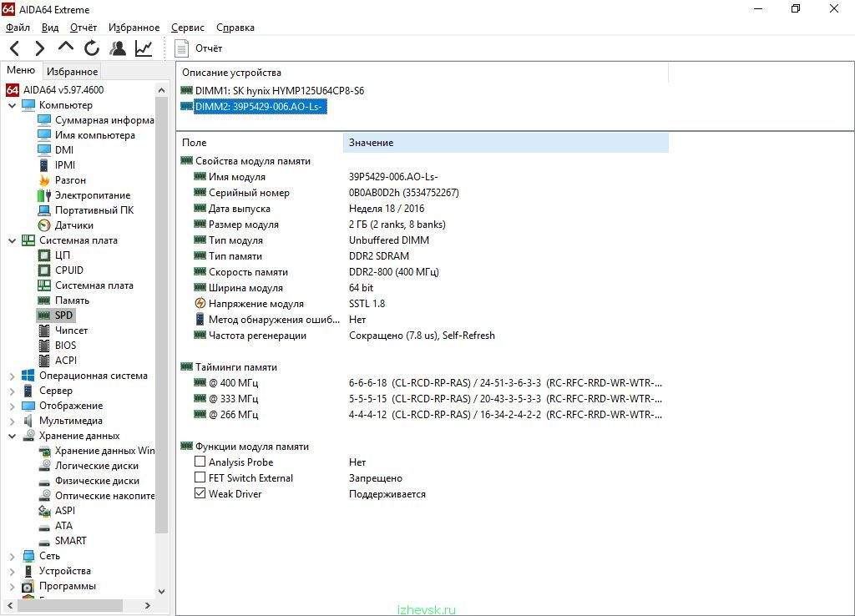This screenshot has width=855, height=616.
Task: Open BIOS tree item
Action: click(65, 345)
